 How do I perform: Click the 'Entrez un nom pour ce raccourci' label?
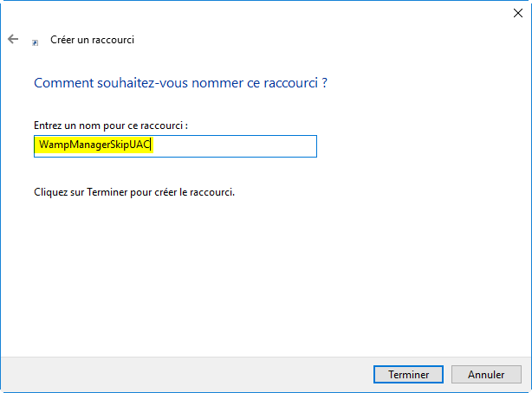(111, 126)
